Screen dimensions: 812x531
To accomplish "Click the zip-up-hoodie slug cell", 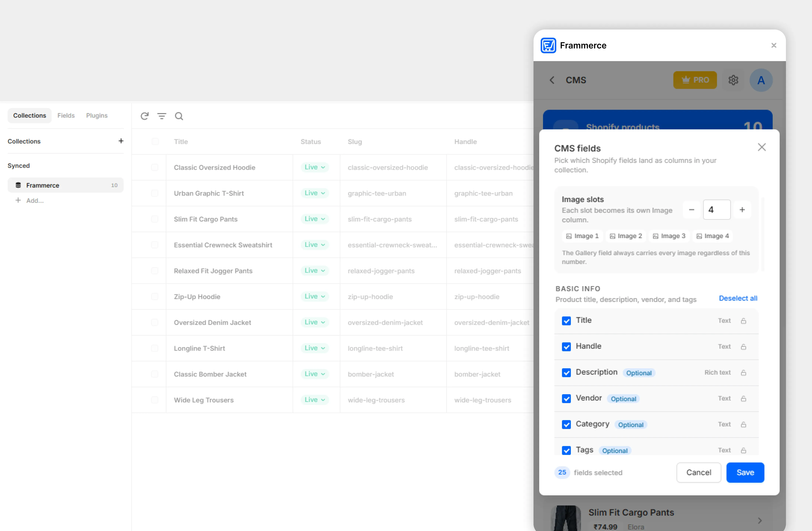I will click(x=393, y=296).
